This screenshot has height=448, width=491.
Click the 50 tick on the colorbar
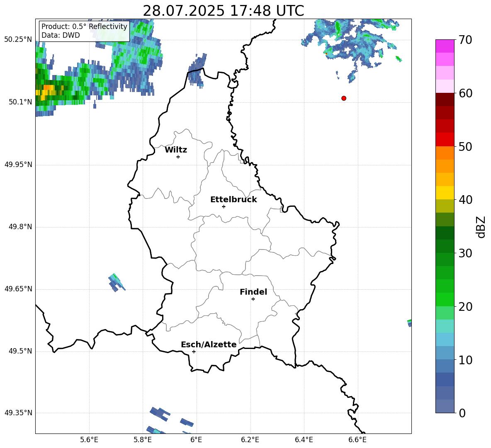pyautogui.click(x=465, y=147)
